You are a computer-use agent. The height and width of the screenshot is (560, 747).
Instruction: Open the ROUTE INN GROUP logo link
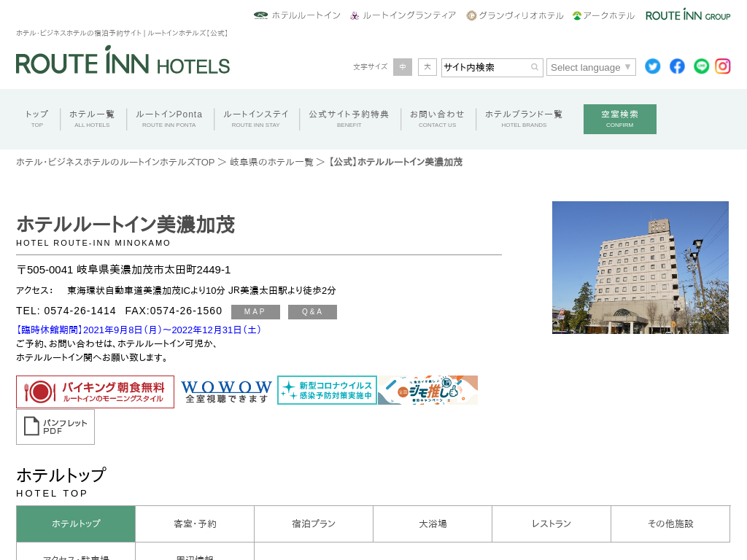[688, 15]
